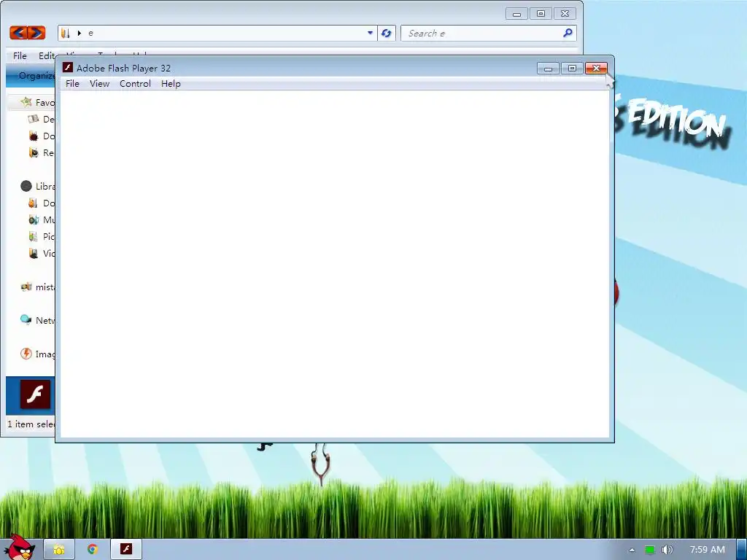Select the Network item in navigation pane
This screenshot has width=747, height=560.
(37, 321)
